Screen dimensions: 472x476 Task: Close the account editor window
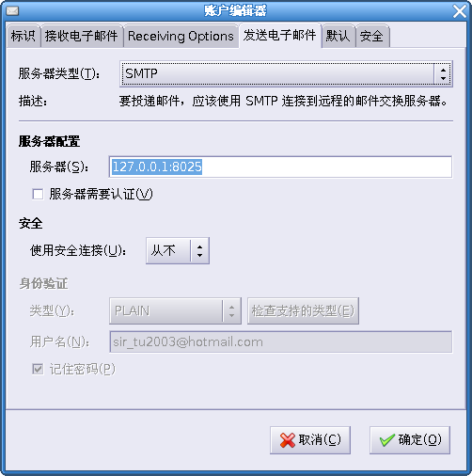pyautogui.click(x=460, y=11)
